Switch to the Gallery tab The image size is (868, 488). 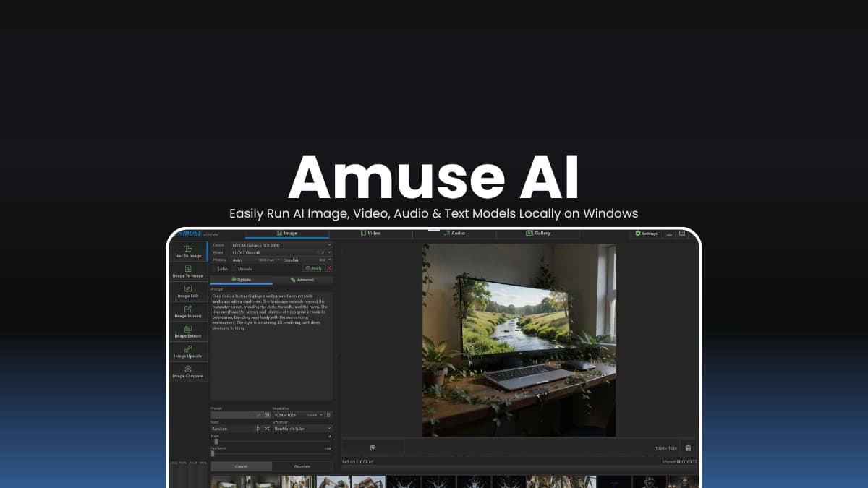(538, 234)
